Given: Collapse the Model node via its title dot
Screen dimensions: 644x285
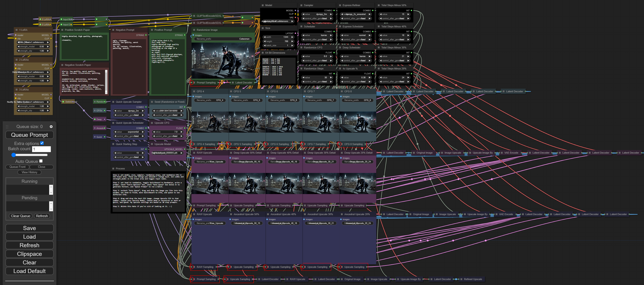Looking at the screenshot, I should 263,5.
